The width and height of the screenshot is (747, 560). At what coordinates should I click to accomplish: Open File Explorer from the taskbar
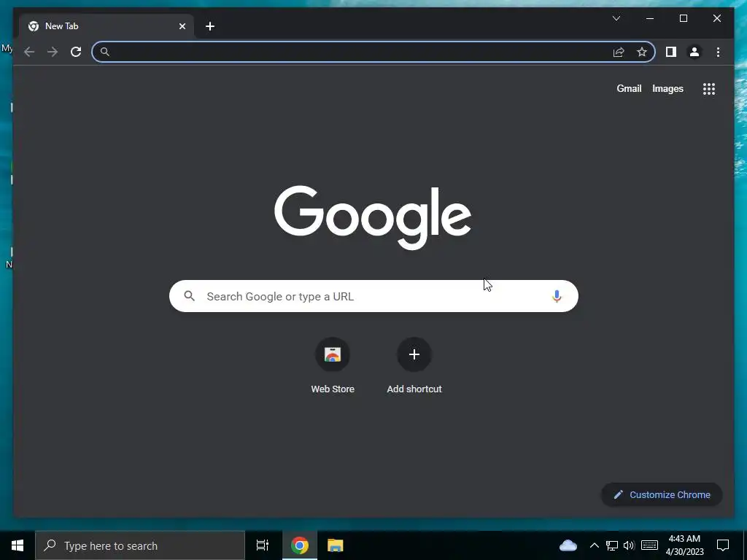336,545
